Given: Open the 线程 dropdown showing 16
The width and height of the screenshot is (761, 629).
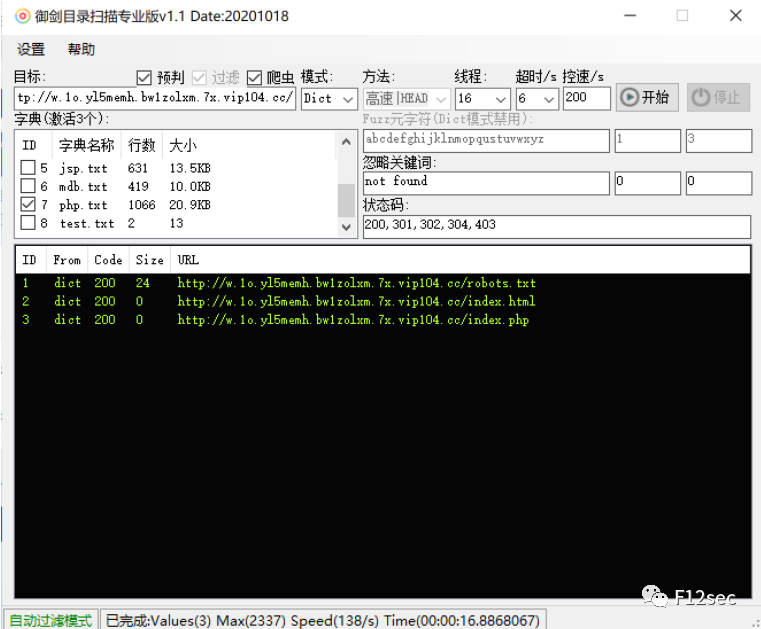Looking at the screenshot, I should click(482, 99).
